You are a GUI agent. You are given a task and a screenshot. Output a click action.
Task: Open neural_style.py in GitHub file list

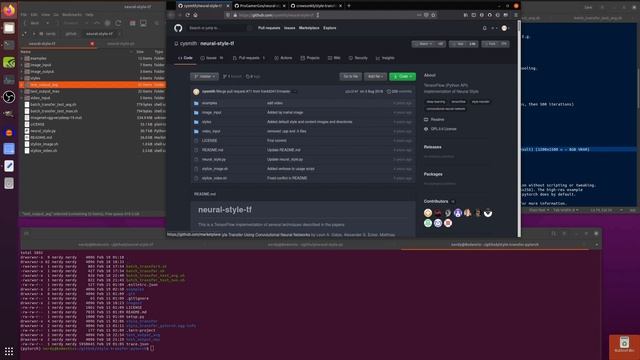pos(213,159)
